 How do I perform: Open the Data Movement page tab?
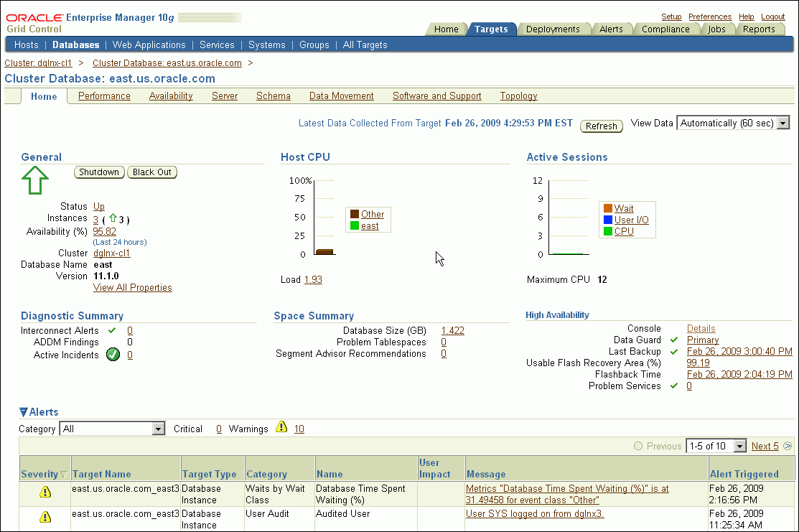(342, 95)
